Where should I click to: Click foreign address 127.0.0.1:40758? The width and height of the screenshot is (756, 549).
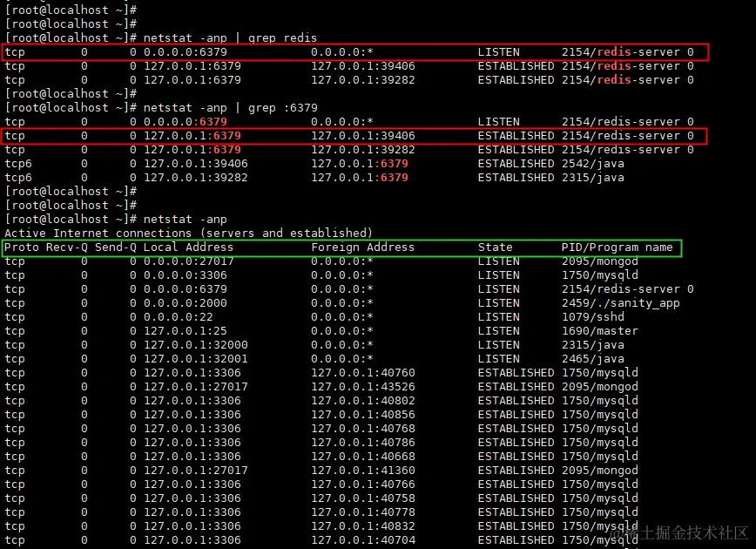pos(362,498)
